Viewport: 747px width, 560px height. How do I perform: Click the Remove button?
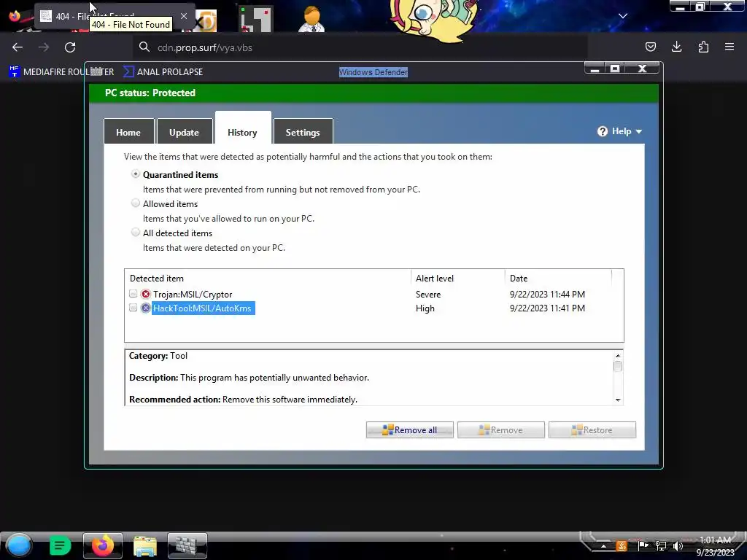(500, 430)
